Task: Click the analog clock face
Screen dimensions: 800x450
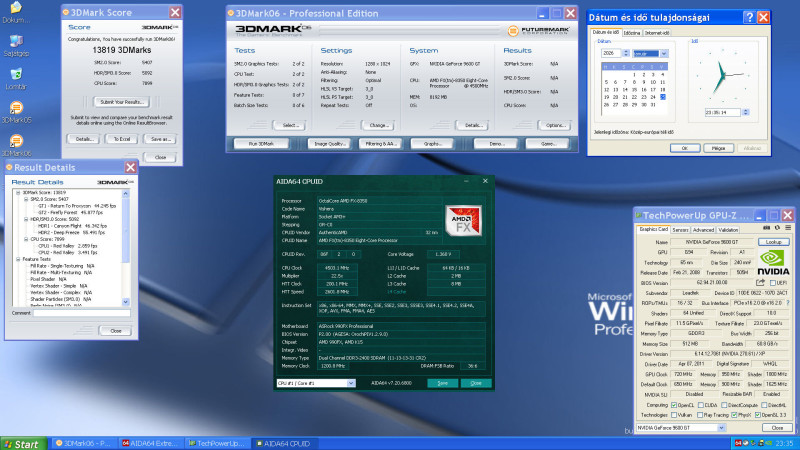Action: point(722,77)
